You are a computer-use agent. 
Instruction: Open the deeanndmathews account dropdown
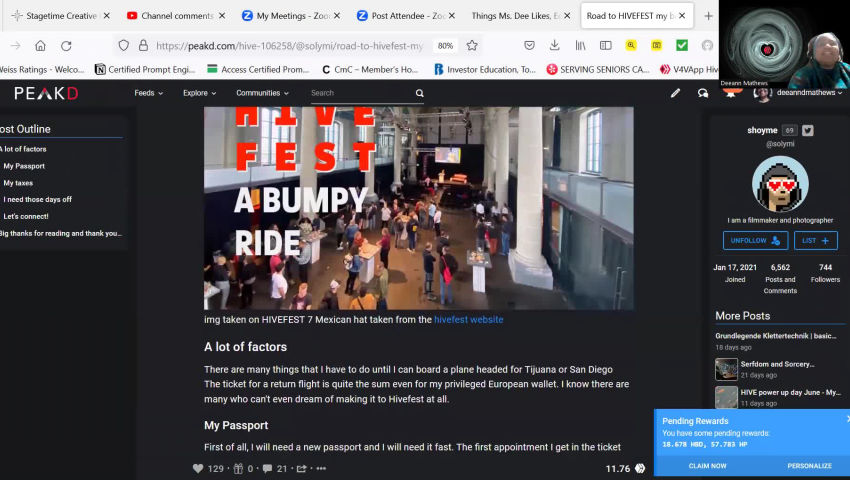pos(809,93)
